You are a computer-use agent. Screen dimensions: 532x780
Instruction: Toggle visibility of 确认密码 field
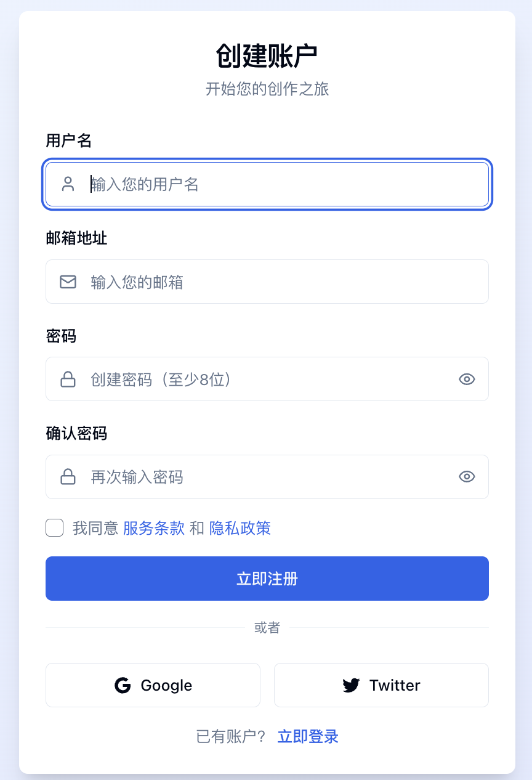pos(467,477)
